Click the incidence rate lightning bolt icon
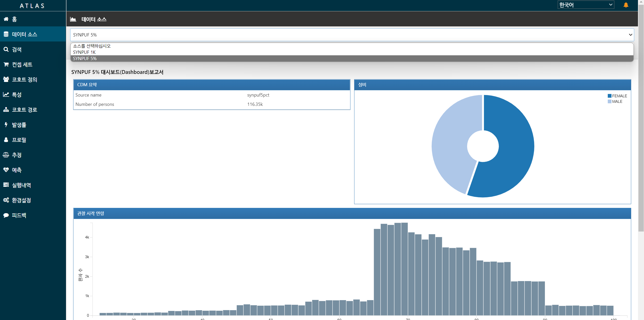The image size is (644, 320). click(6, 125)
